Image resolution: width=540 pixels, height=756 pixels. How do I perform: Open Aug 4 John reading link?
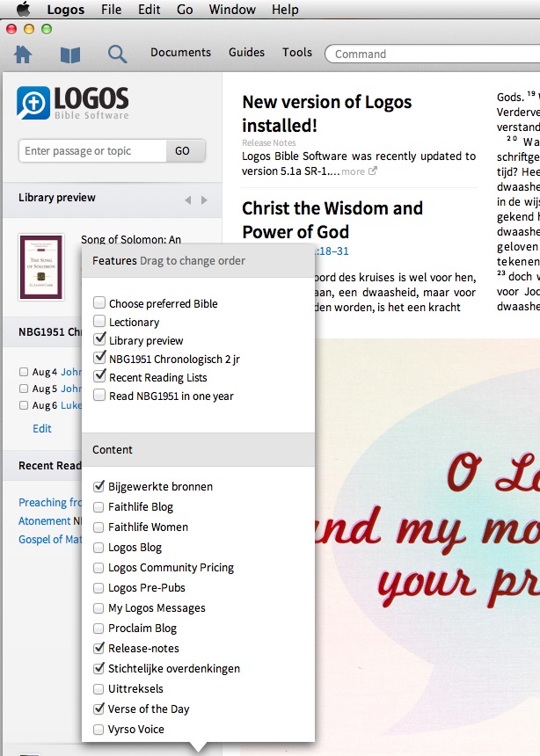pyautogui.click(x=70, y=372)
